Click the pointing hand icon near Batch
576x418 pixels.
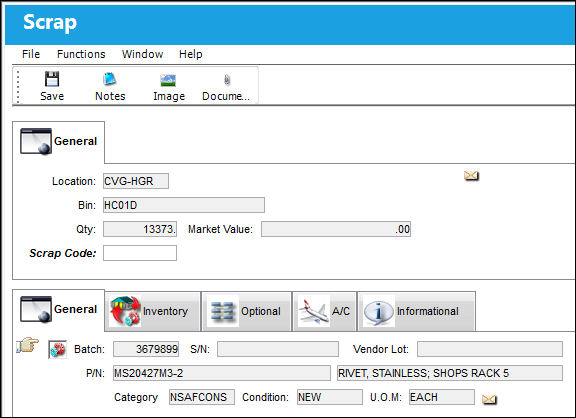pos(28,346)
